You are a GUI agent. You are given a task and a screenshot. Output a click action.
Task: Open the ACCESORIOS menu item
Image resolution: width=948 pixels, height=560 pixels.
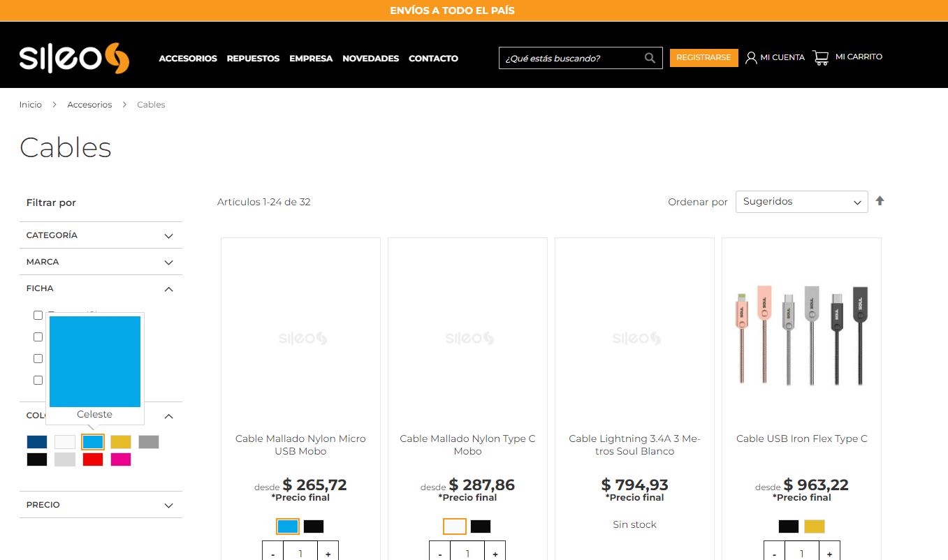click(188, 59)
